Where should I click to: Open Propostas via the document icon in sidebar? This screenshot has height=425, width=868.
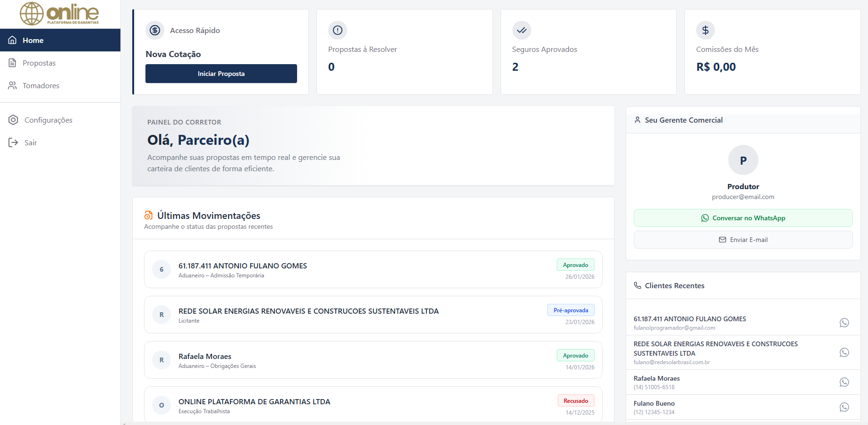click(12, 63)
